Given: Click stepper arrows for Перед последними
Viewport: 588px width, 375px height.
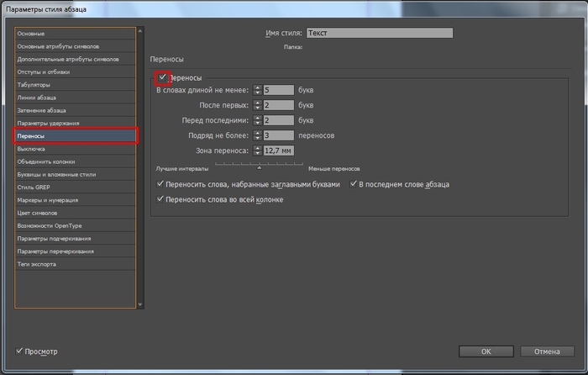Looking at the screenshot, I should point(258,120).
